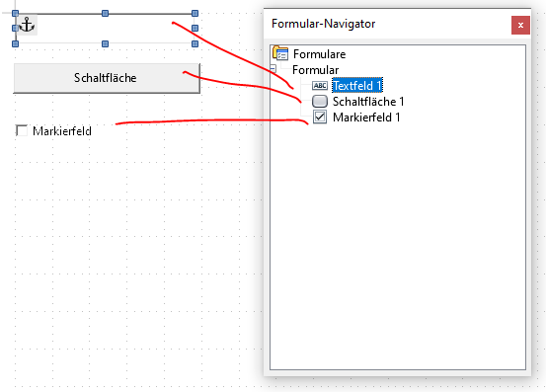Screen dimensions: 546x392
Task: Select Textfeld 1 in the navigator tree
Action: (x=357, y=85)
